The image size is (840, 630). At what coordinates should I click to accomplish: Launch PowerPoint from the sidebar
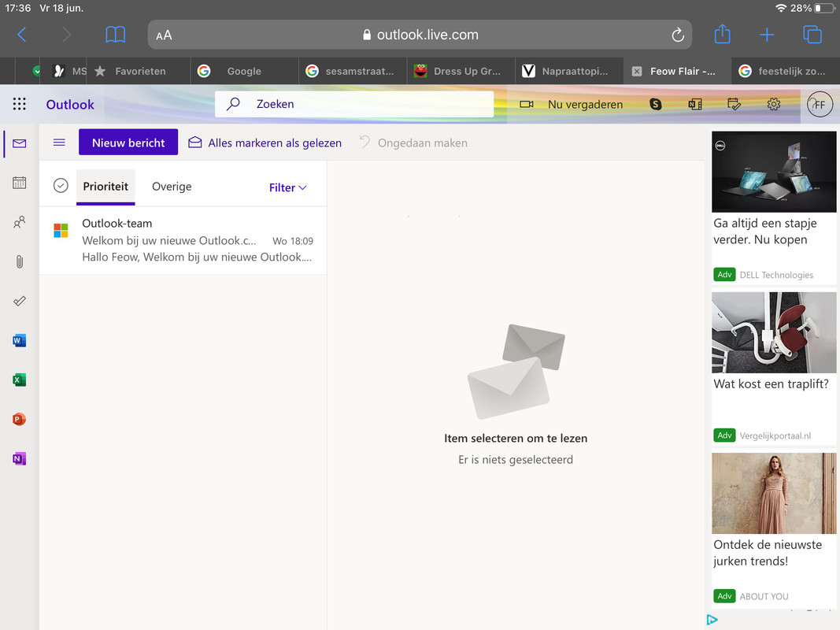(x=19, y=419)
